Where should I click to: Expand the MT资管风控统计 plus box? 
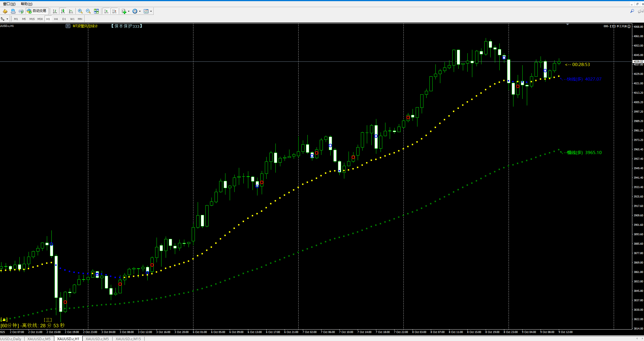coord(68,26)
